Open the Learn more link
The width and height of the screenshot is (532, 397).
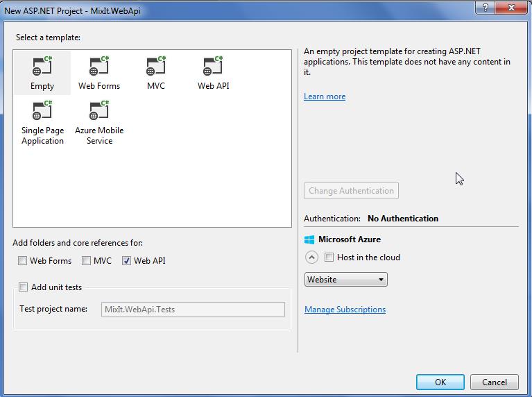tap(325, 96)
